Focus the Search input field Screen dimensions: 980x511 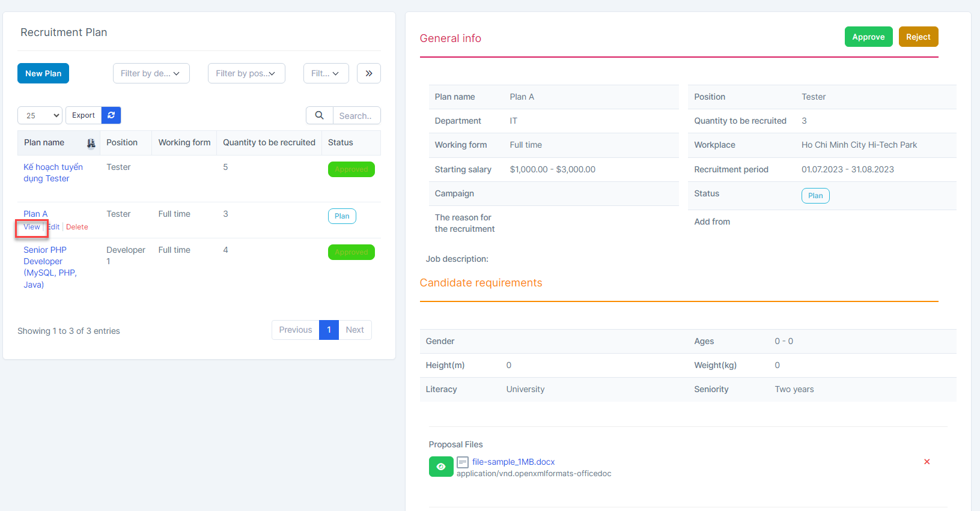tap(356, 115)
